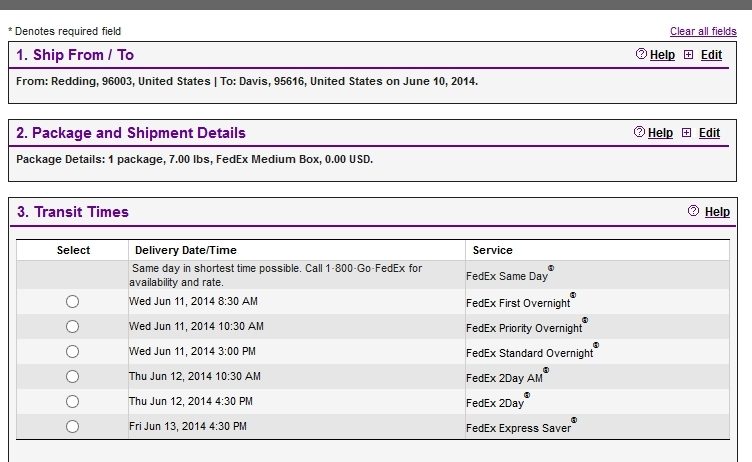Screen dimensions: 752x462
Task: Pick the FedEx Express Saver radio option
Action: click(72, 426)
